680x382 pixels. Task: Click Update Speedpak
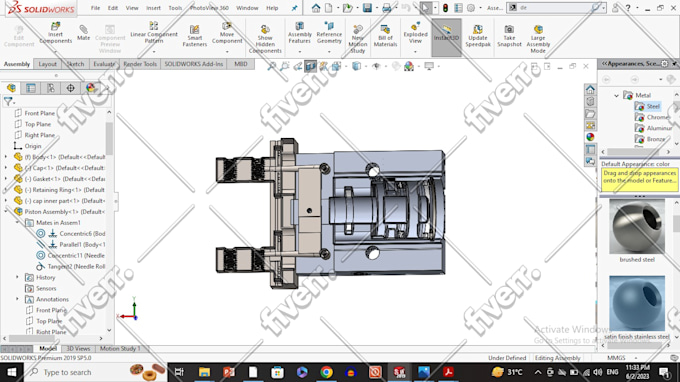(477, 36)
